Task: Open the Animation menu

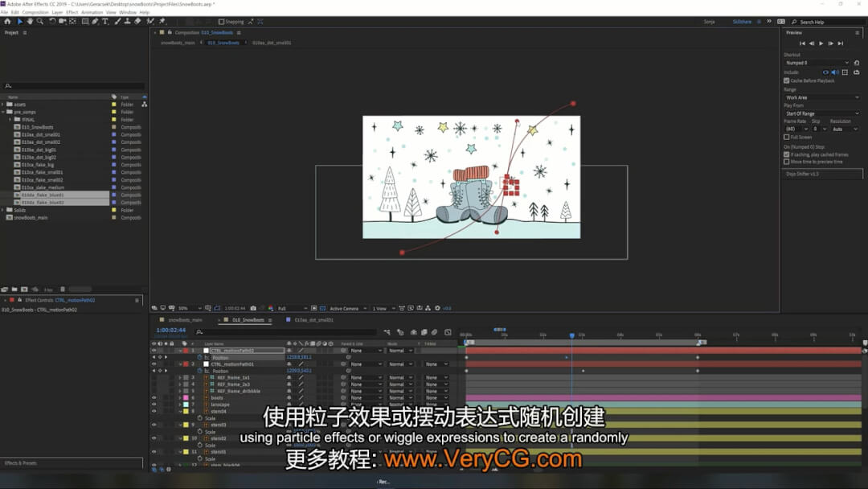Action: pyautogui.click(x=92, y=12)
